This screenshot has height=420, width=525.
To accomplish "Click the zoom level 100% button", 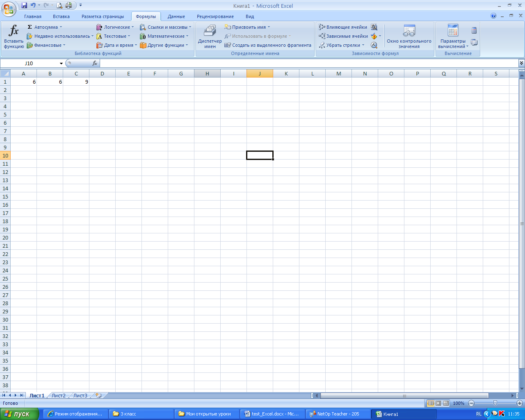I will click(459, 403).
